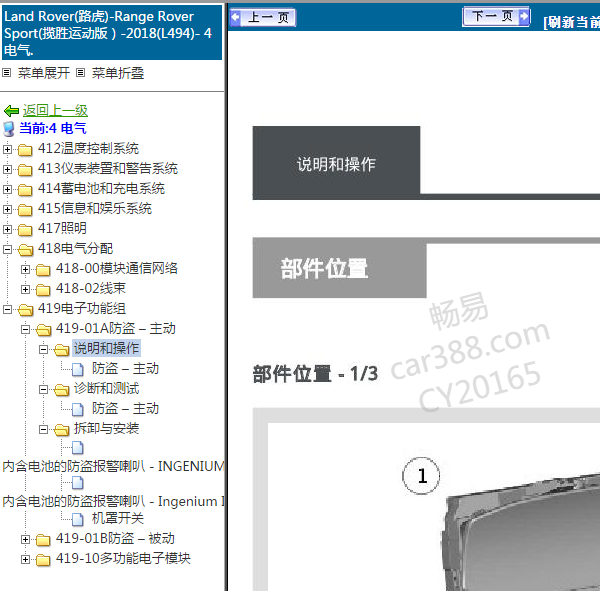Click the 刷新当前 refresh link

pyautogui.click(x=571, y=22)
